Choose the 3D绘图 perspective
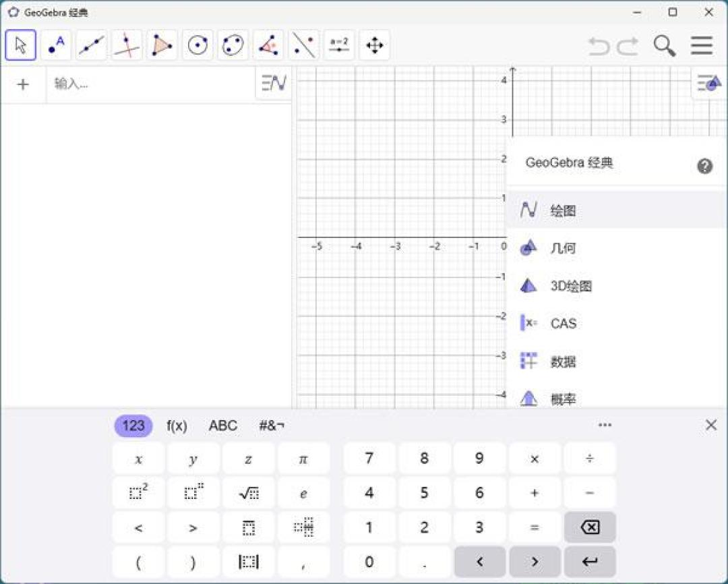 [615, 286]
